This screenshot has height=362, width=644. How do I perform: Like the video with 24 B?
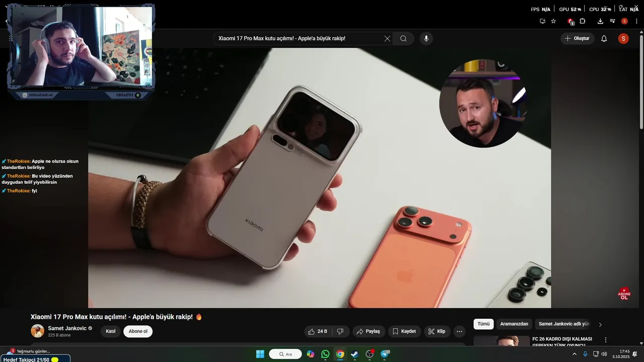pos(317,331)
